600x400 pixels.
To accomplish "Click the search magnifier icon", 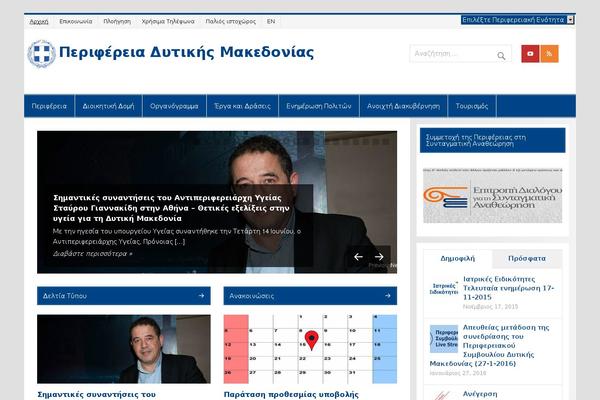I will click(501, 56).
